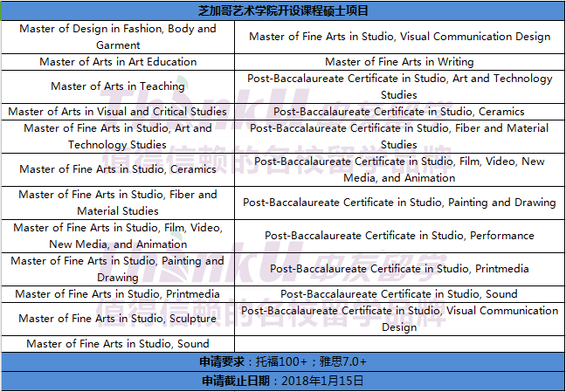Select 'Post-Baccalaureate Certificate in Studio, Printmedia' cell
The image size is (566, 392).
tap(399, 269)
